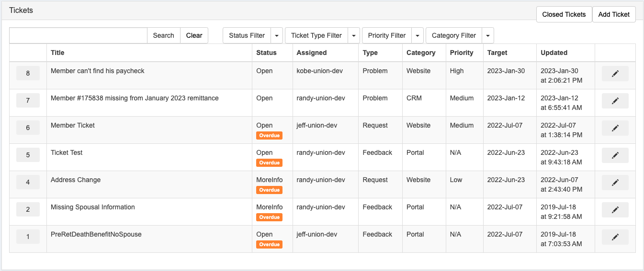Select ticket number 5 badge
The width and height of the screenshot is (644, 271).
[28, 155]
